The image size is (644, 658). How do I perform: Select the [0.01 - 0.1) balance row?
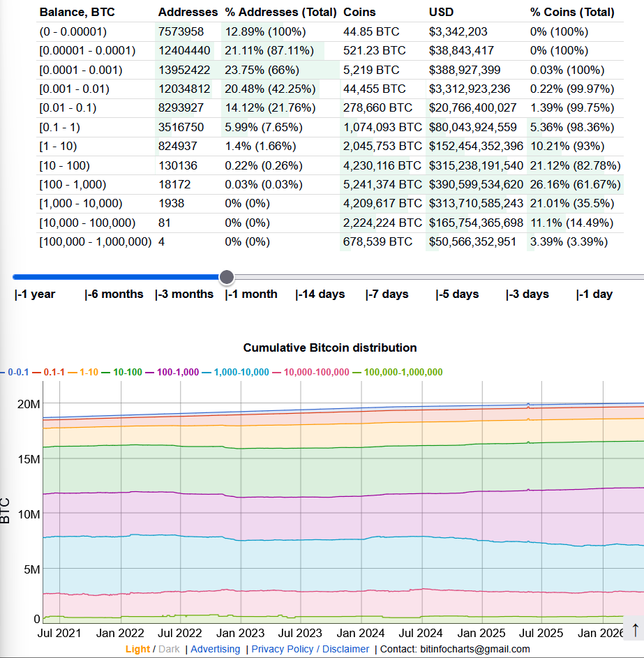(x=330, y=108)
